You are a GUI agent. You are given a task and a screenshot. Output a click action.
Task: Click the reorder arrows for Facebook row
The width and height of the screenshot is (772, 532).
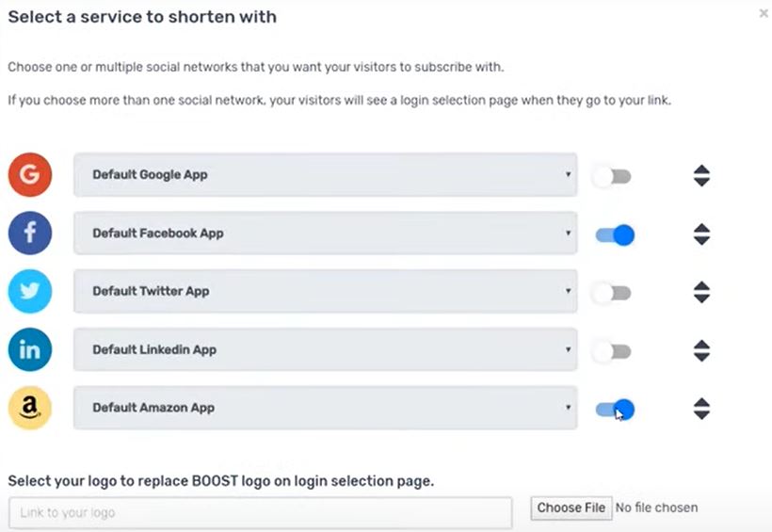point(701,234)
